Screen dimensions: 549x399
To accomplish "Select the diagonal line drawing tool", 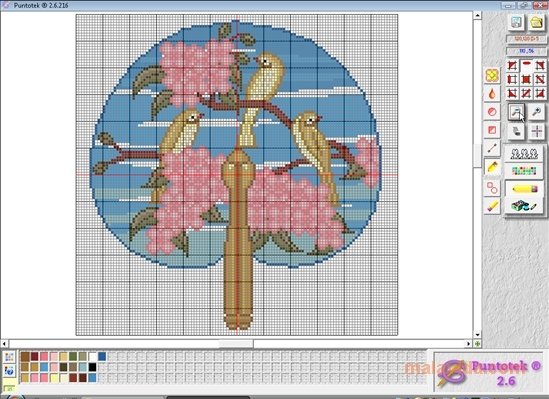I will tap(492, 148).
